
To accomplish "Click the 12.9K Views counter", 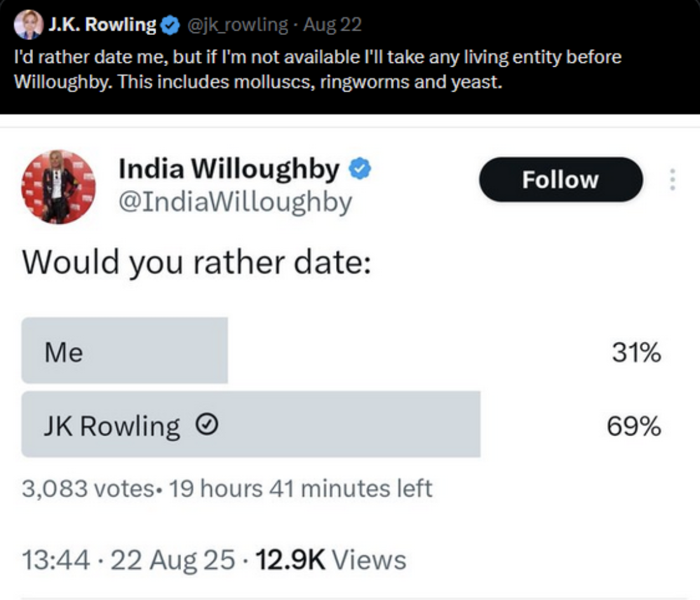I will 330,560.
